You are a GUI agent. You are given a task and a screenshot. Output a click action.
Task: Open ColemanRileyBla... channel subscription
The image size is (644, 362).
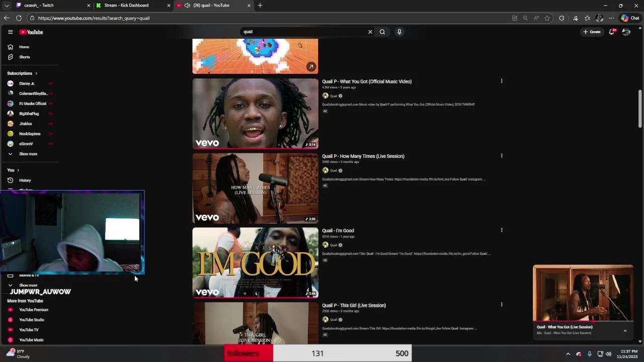(x=29, y=94)
